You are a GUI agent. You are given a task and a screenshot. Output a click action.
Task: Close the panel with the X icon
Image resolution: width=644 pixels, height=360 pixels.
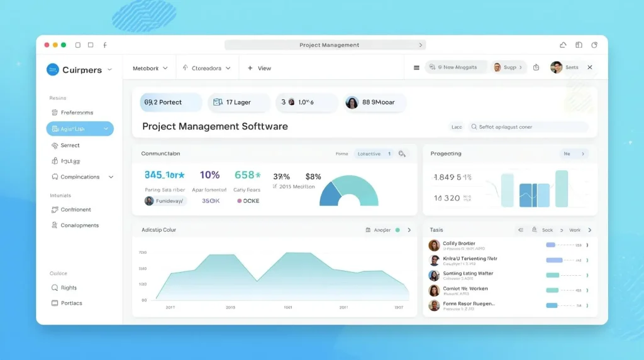coord(590,67)
